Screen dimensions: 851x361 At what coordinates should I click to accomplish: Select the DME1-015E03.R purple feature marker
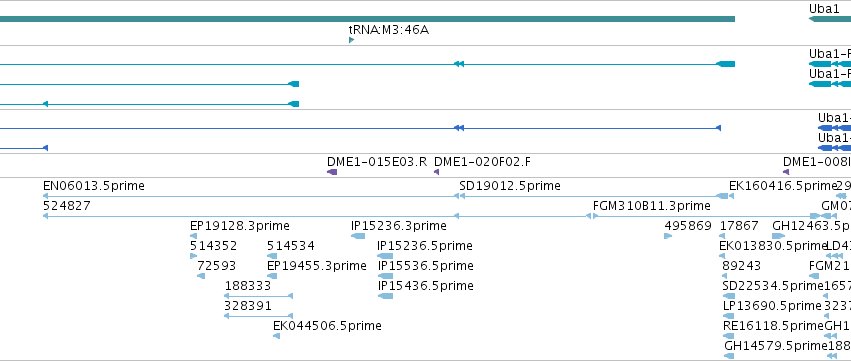pos(332,172)
